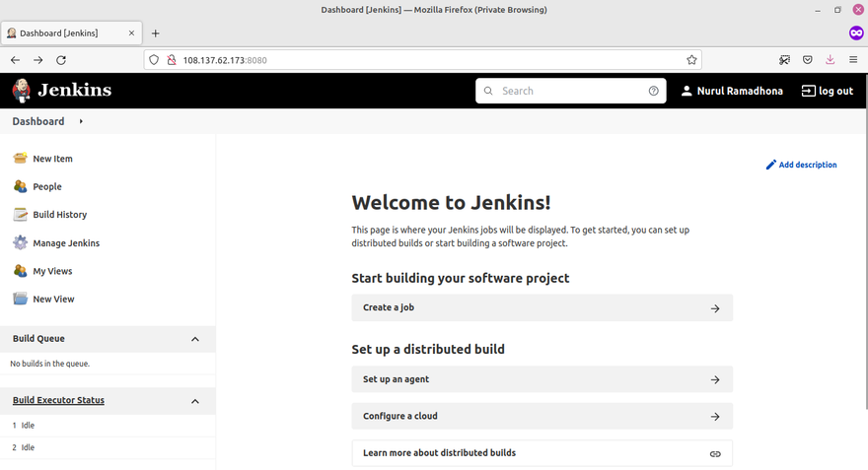Go back with Firefox back arrow

pos(15,60)
